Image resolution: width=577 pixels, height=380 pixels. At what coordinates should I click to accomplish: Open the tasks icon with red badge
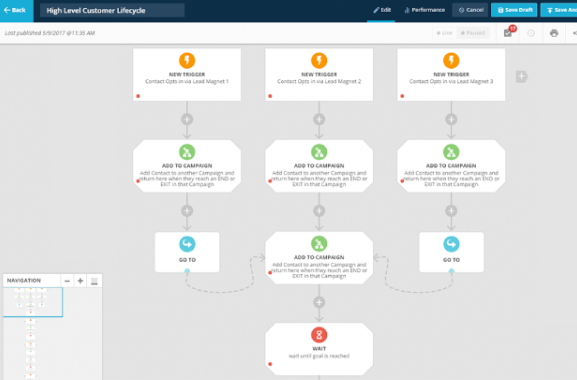pyautogui.click(x=509, y=32)
